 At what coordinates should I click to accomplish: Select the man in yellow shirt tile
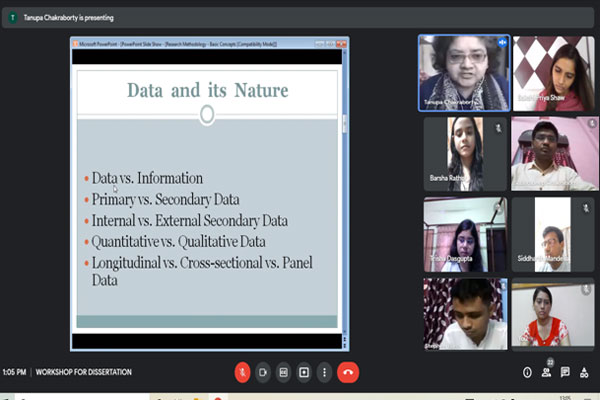click(x=554, y=154)
